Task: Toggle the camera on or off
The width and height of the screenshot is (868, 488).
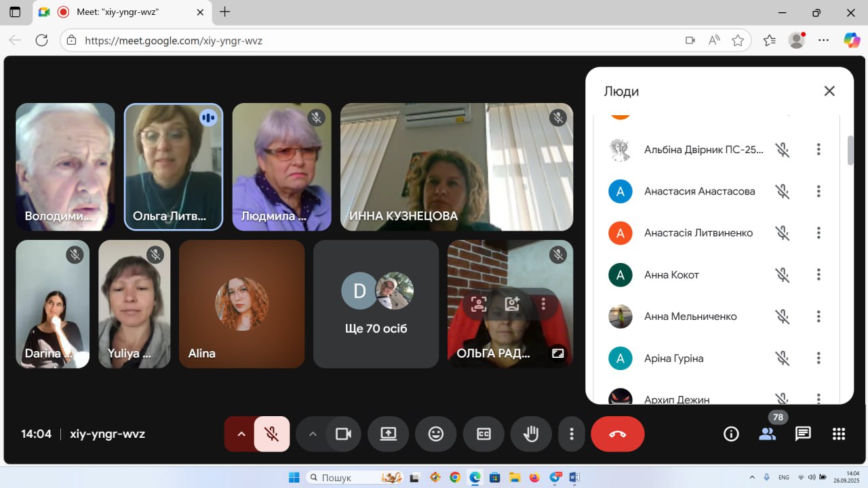Action: (x=344, y=434)
